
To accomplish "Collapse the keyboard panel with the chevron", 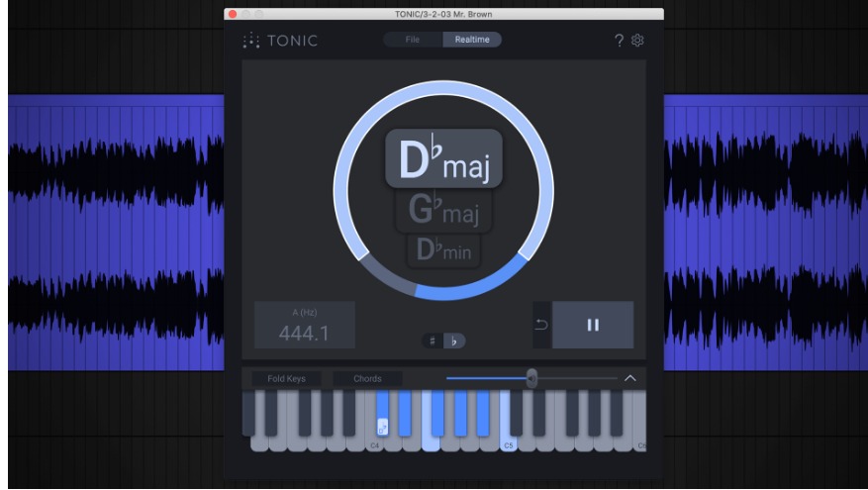I will pos(629,378).
